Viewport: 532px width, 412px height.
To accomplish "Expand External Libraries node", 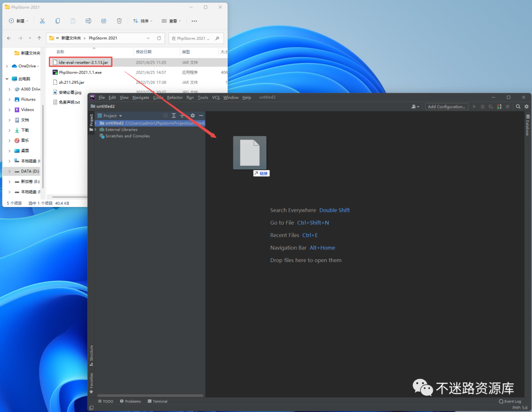I will pyautogui.click(x=96, y=130).
